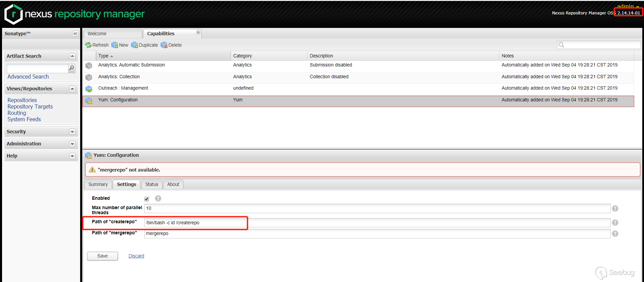The height and width of the screenshot is (282, 644).
Task: Sort by the Description column header
Action: 403,56
